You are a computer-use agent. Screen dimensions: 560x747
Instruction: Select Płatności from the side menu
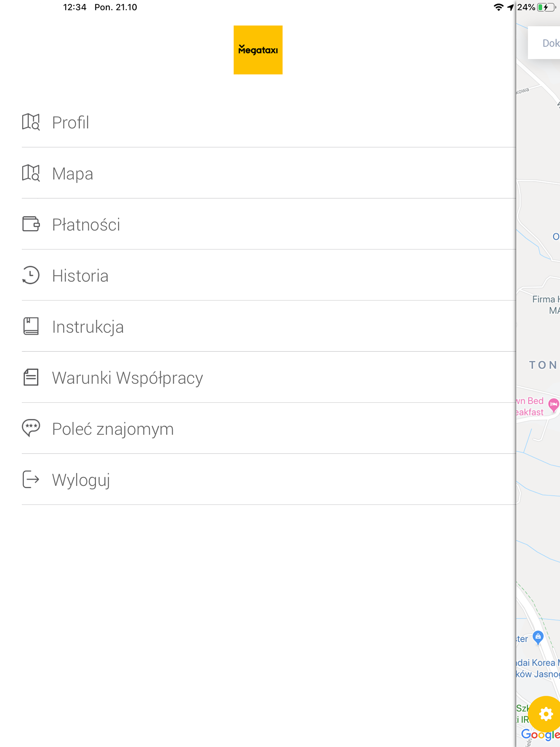point(269,224)
